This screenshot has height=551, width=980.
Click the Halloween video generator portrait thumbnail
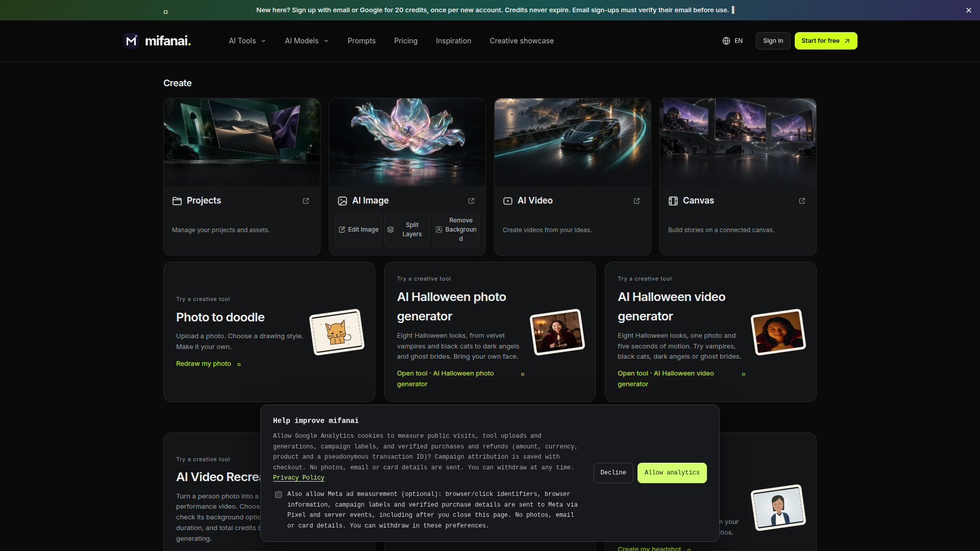point(778,332)
